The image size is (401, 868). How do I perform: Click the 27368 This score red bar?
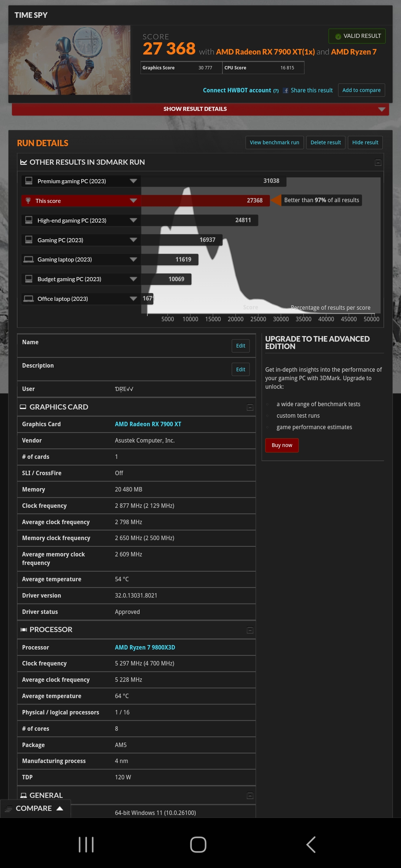tap(205, 201)
